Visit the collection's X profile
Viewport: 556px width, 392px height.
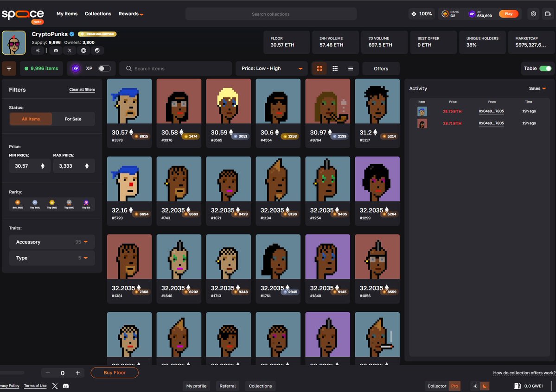[70, 50]
